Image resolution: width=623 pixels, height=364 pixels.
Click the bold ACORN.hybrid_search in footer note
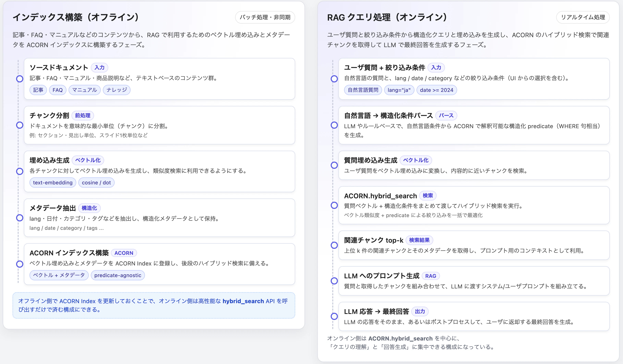400,338
